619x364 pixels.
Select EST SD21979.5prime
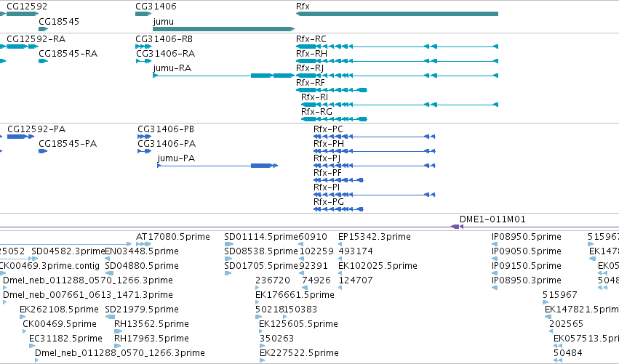[x=142, y=310]
